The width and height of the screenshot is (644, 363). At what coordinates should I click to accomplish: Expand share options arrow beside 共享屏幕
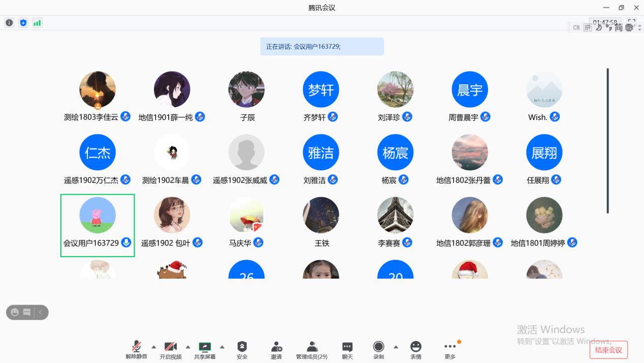[x=222, y=347]
